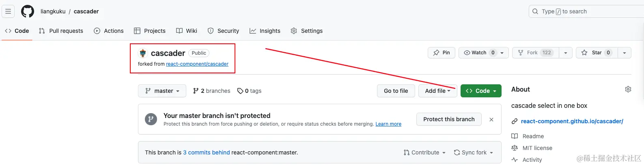Click the cascader repository avatar
The height and width of the screenshot is (165, 644).
143,53
